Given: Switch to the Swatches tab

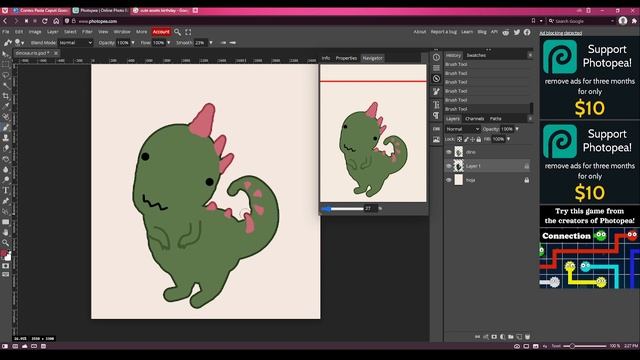Looking at the screenshot, I should [x=476, y=55].
